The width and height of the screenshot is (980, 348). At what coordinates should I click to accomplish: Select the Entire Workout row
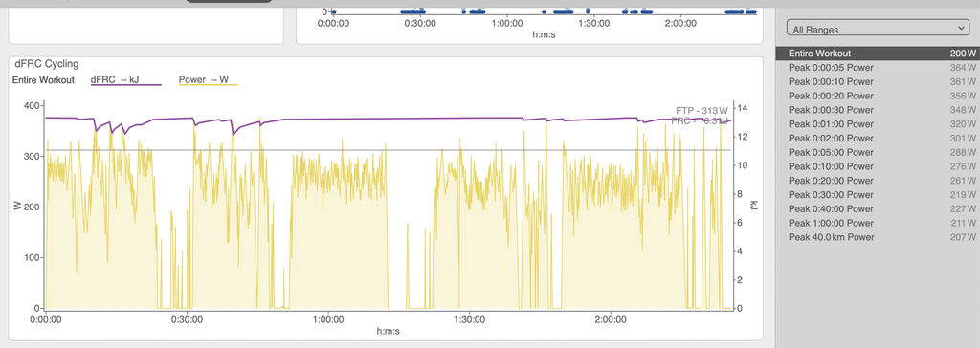[878, 54]
